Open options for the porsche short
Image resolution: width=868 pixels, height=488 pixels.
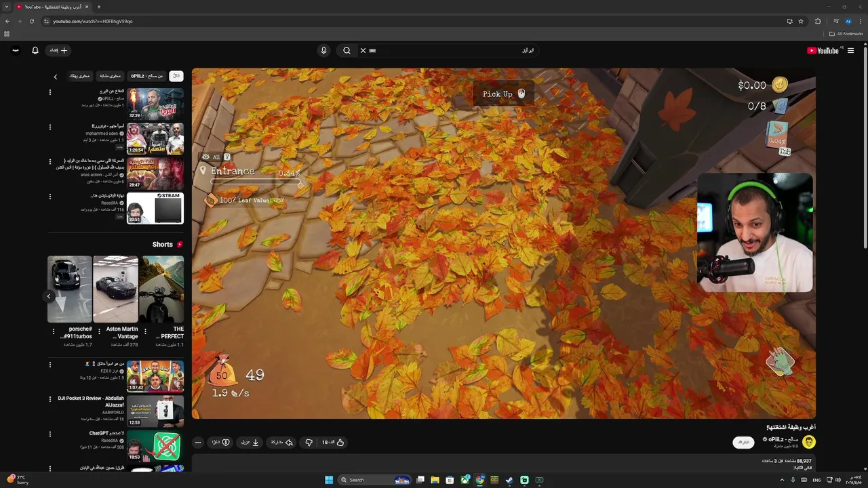tap(53, 331)
